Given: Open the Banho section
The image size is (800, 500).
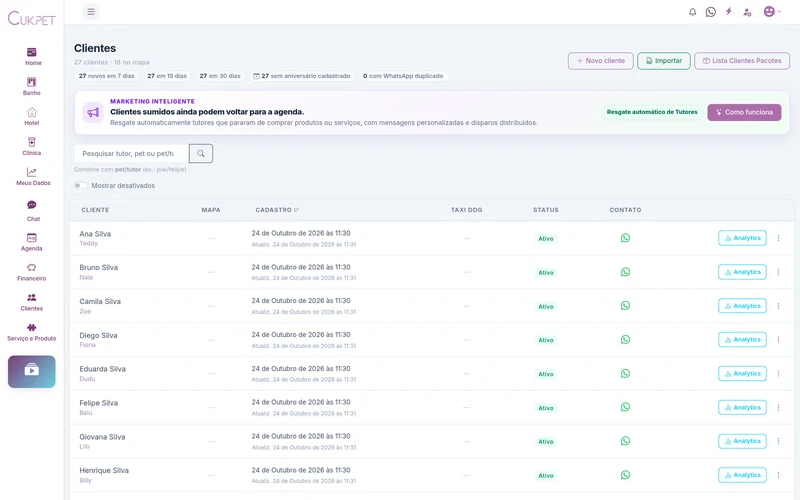Looking at the screenshot, I should (32, 86).
